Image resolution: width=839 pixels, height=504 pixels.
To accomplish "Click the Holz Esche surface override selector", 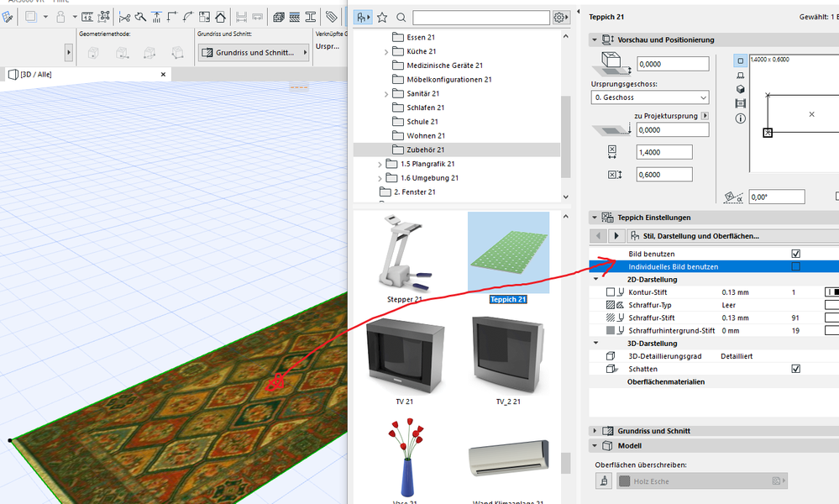I will [x=703, y=481].
